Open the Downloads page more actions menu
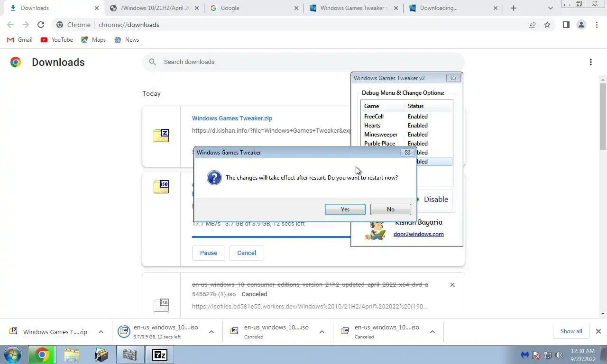 coord(590,62)
